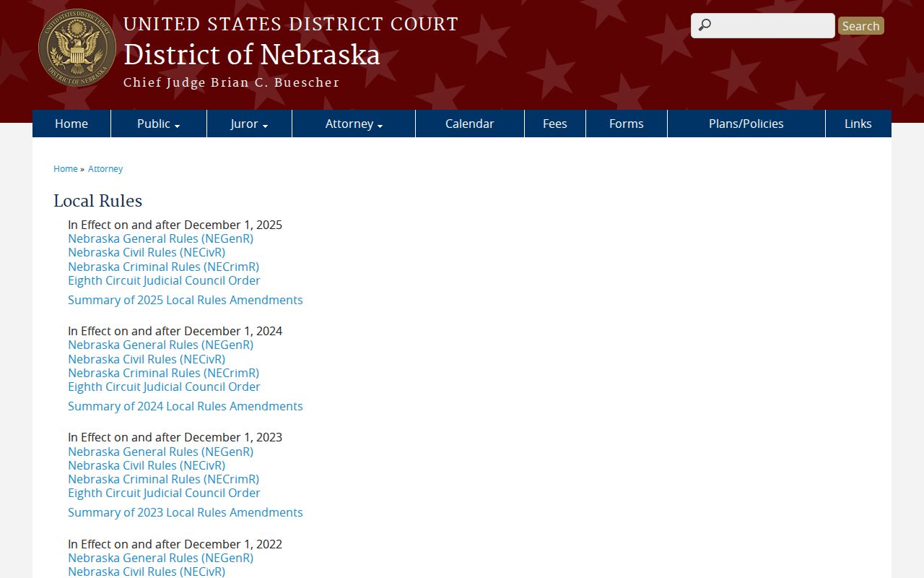Image resolution: width=924 pixels, height=578 pixels.
Task: Click the Local Rules page heading
Action: pos(98,201)
